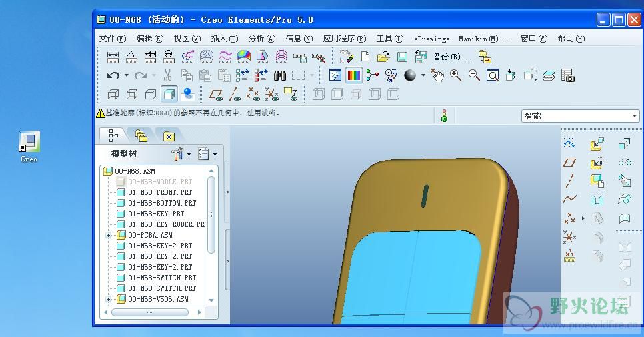This screenshot has height=337, width=644.
Task: Open the 分析(A) menu
Action: click(x=261, y=39)
